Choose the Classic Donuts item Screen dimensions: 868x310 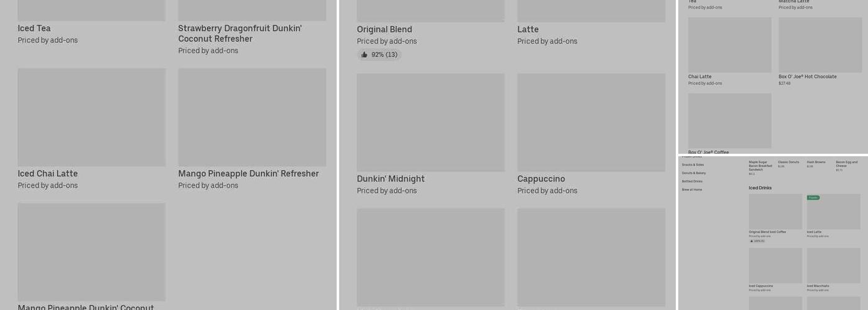click(789, 162)
